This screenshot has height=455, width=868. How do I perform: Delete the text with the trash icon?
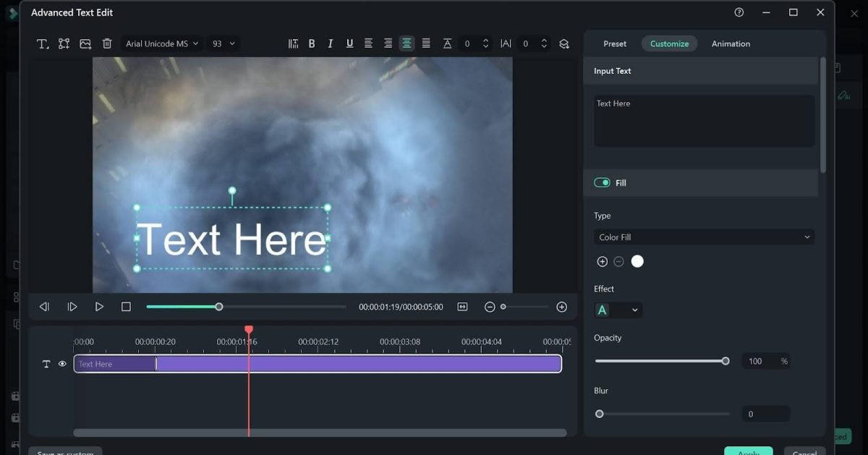106,43
